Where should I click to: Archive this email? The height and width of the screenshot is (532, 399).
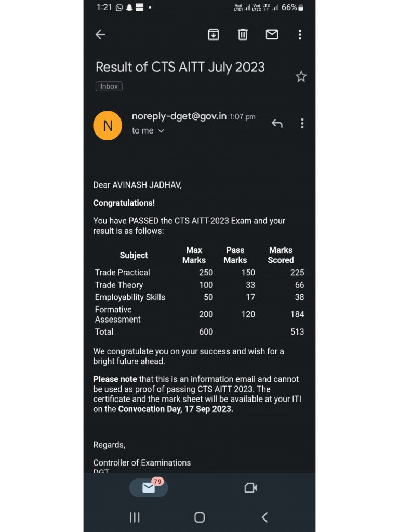[214, 35]
